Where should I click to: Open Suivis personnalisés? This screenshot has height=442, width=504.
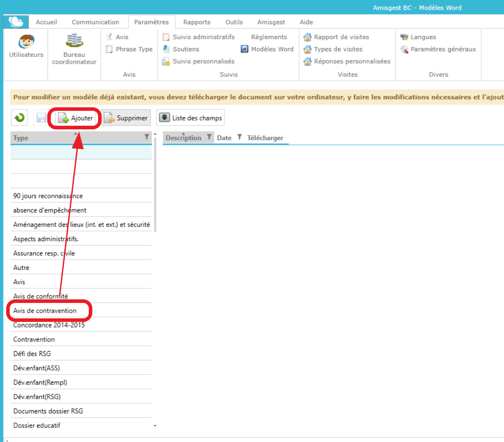coord(199,61)
